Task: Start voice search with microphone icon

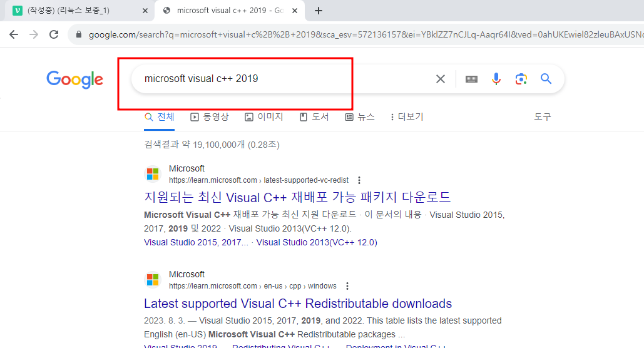Action: pyautogui.click(x=496, y=79)
